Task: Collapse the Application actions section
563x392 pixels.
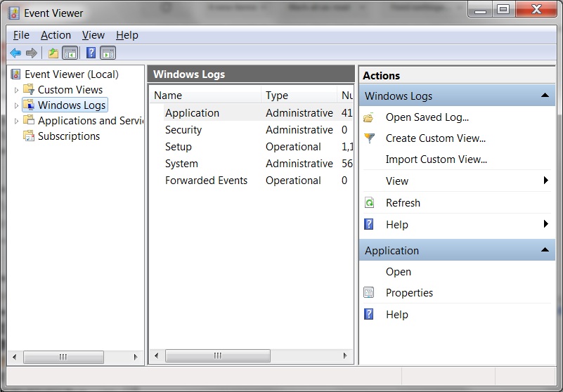Action: click(x=545, y=249)
